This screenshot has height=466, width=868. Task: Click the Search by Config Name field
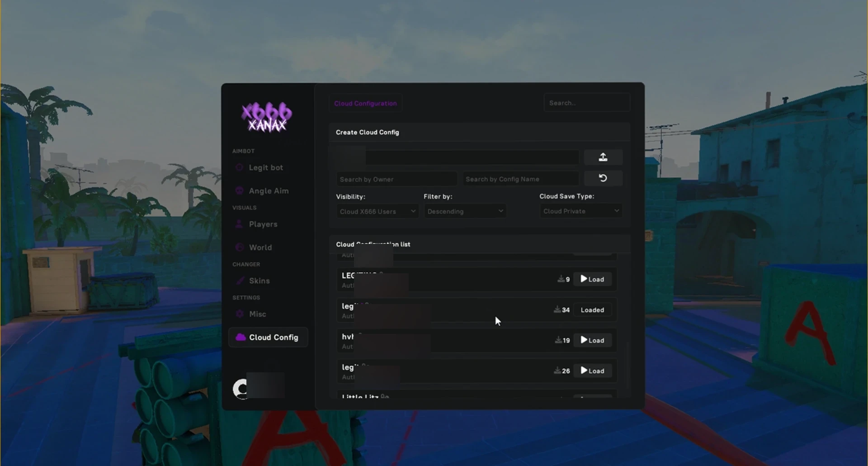pyautogui.click(x=520, y=179)
